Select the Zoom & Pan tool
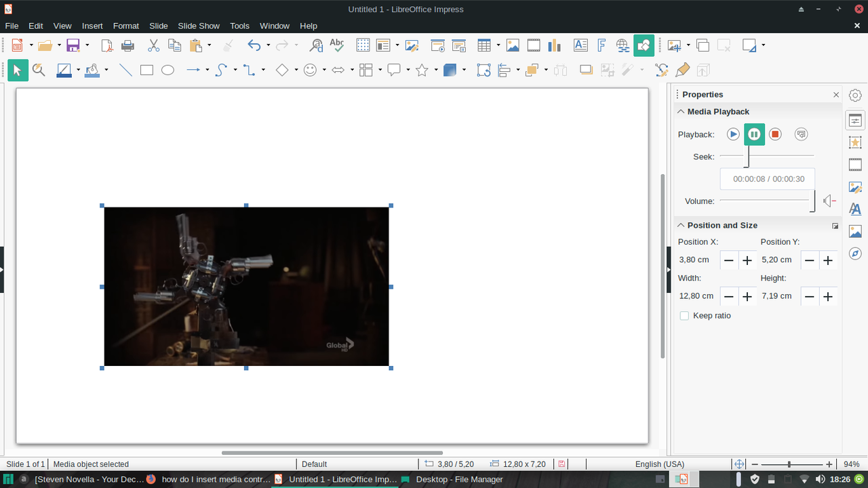Screen dimensions: 868x488 coord(39,70)
